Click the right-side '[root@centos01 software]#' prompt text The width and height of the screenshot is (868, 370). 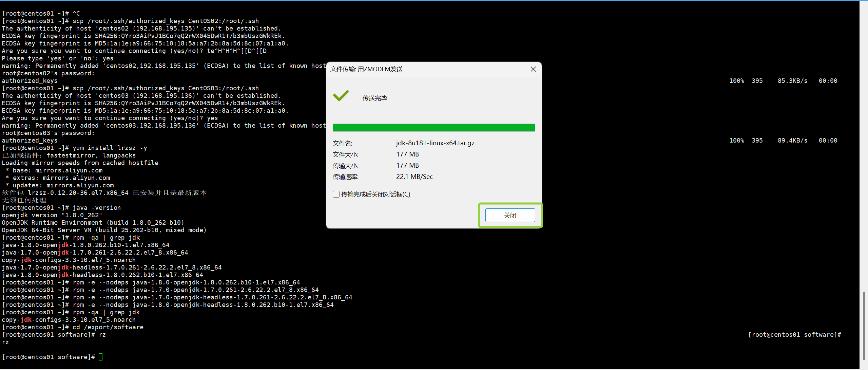tap(794, 335)
